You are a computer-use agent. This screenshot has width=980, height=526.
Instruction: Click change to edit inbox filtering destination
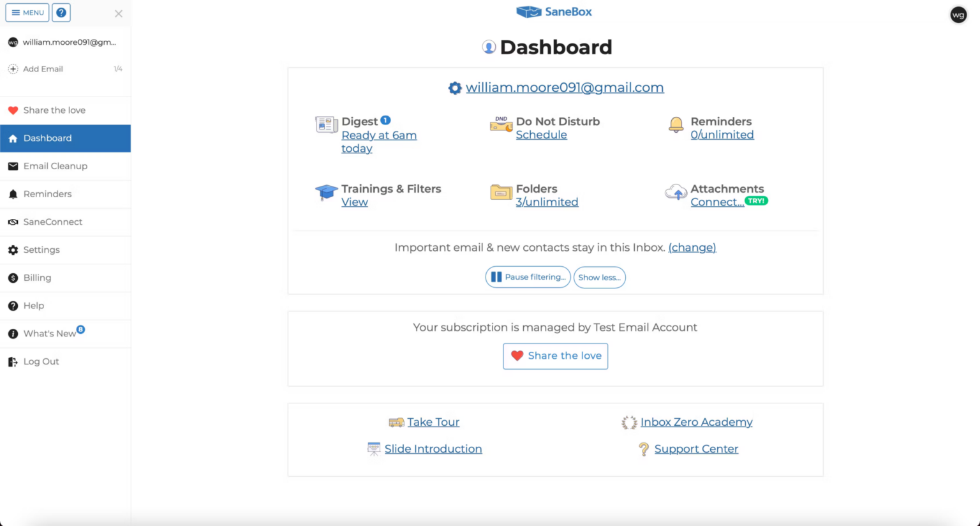click(x=692, y=248)
